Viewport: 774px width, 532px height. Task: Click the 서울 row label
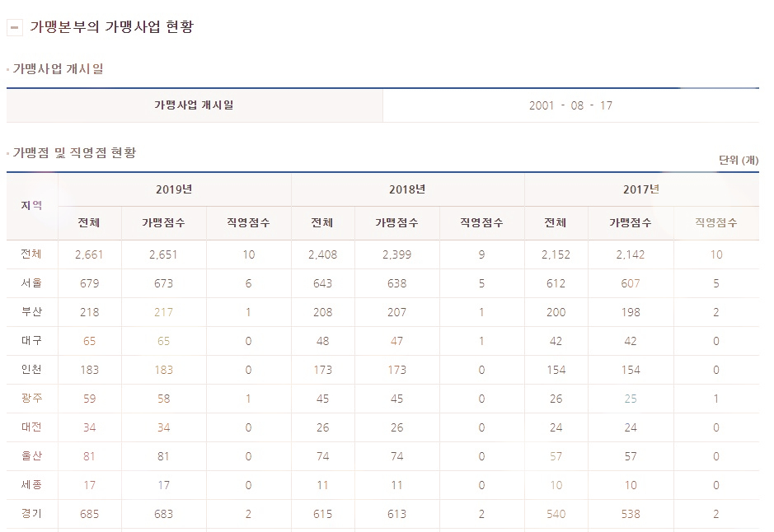[31, 283]
